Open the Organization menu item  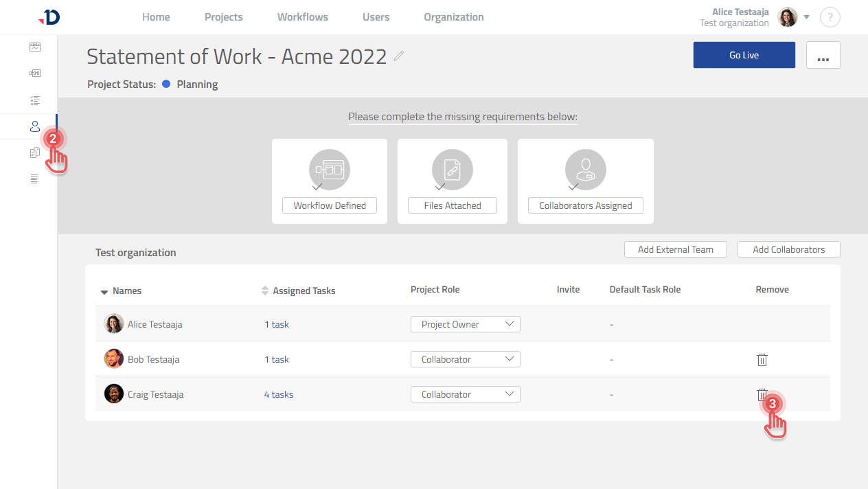(453, 17)
